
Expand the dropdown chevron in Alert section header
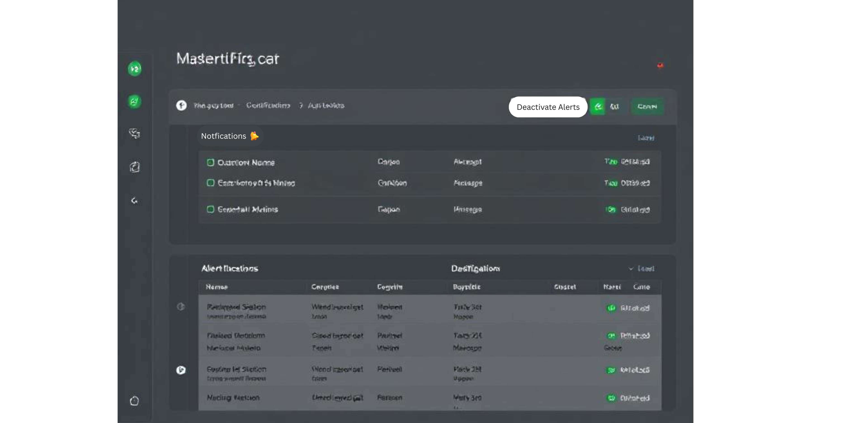(x=631, y=269)
